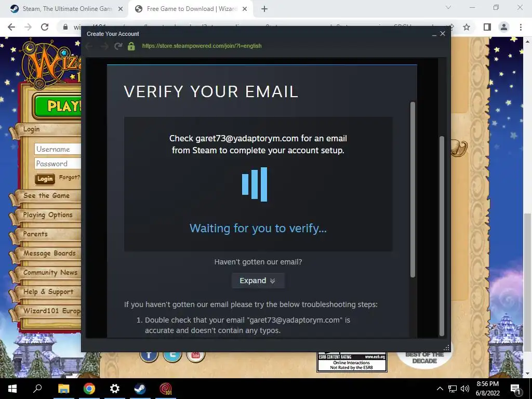Close the Wizard101 Free Game tab
Screen dimensions: 532x399
(245, 9)
